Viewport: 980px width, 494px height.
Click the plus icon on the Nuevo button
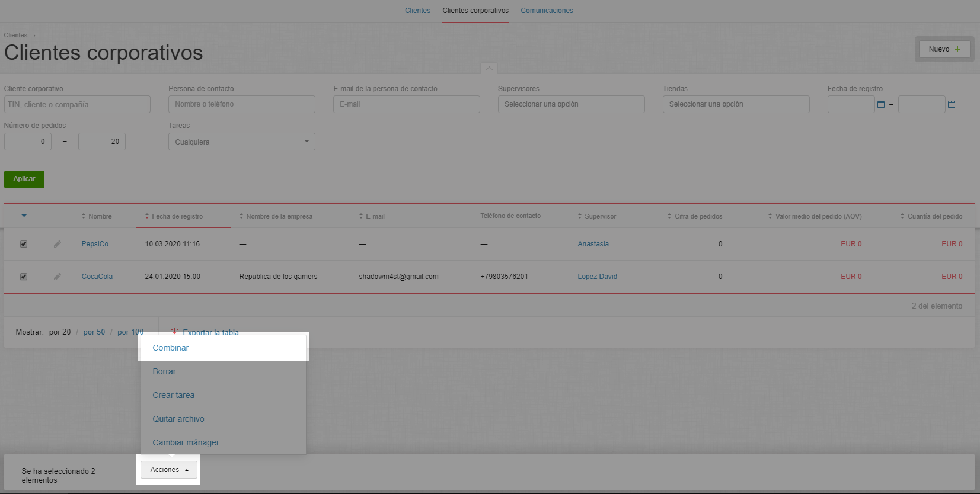(957, 49)
